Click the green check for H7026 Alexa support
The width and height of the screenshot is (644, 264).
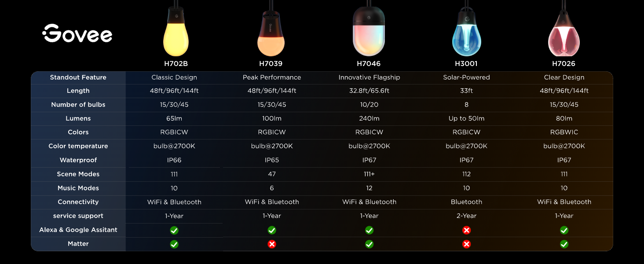pyautogui.click(x=564, y=230)
